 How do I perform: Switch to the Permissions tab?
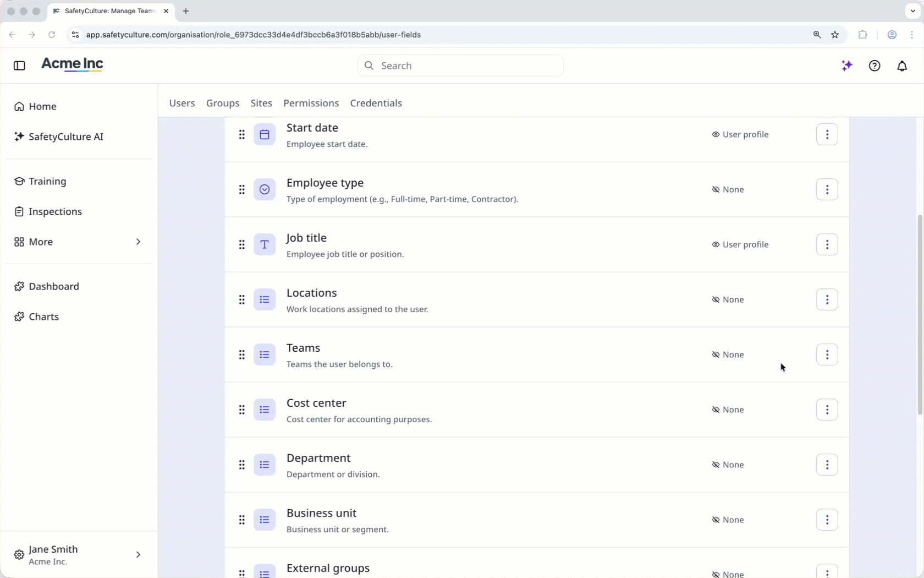tap(311, 103)
